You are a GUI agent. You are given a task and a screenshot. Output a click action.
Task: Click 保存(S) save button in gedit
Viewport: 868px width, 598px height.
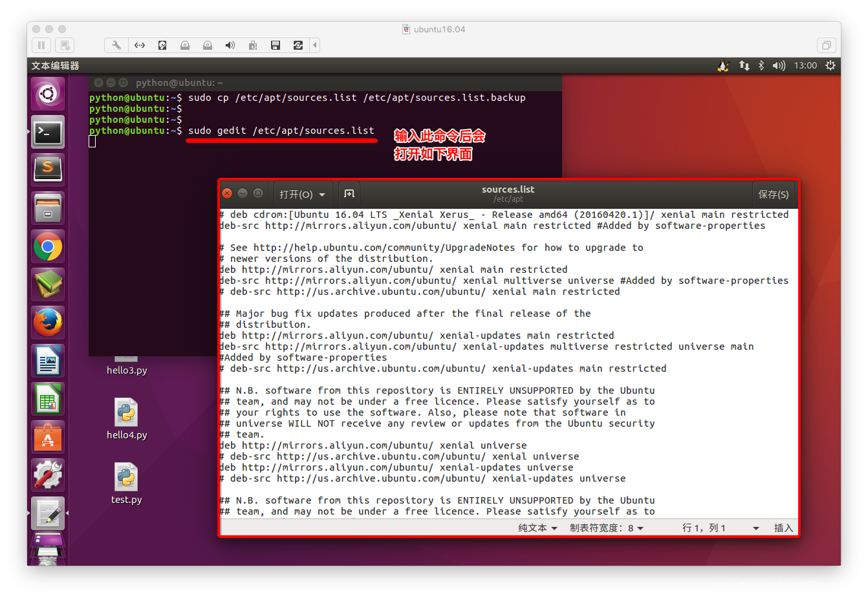(774, 195)
